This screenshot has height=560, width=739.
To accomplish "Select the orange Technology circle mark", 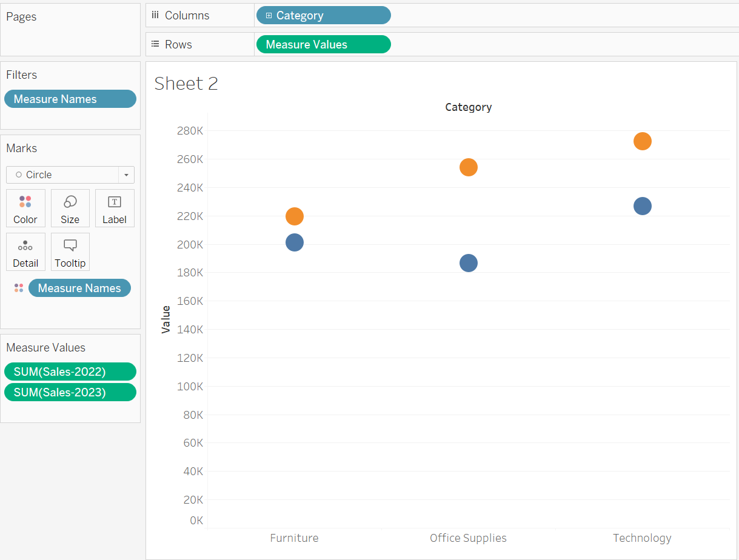I will coord(642,141).
